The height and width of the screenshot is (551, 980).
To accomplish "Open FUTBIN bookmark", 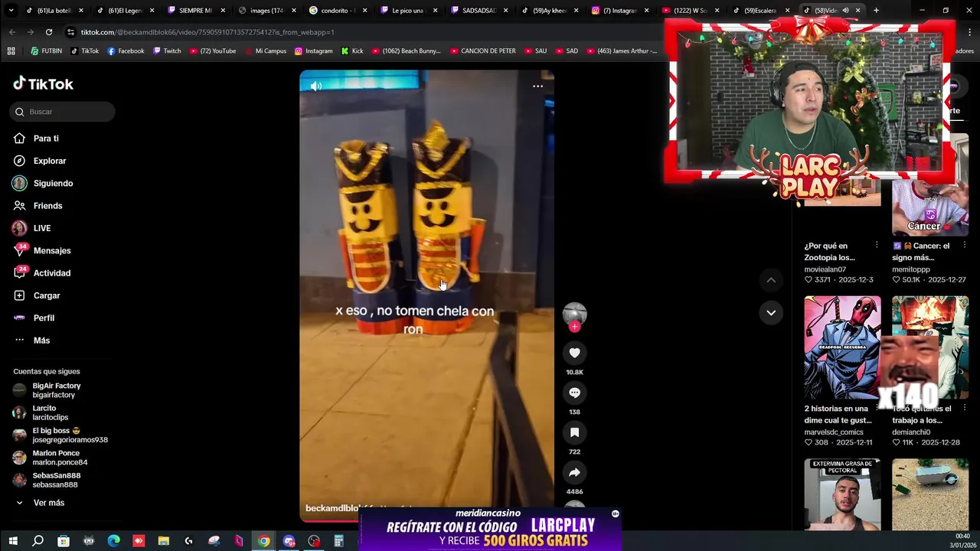I will (x=46, y=51).
